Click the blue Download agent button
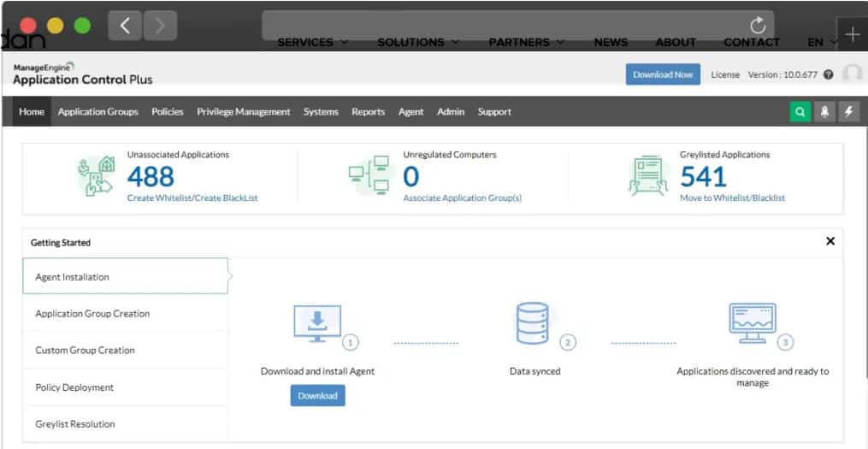 click(318, 396)
